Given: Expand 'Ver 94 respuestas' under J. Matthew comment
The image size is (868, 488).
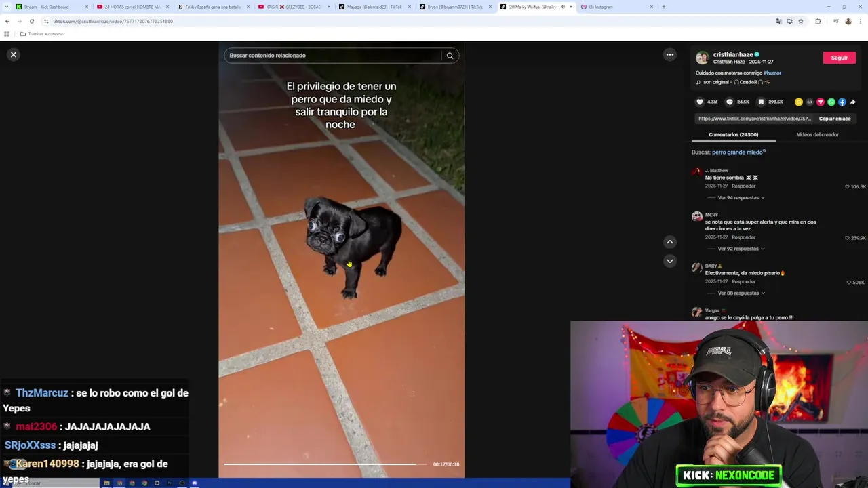Looking at the screenshot, I should coord(741,198).
